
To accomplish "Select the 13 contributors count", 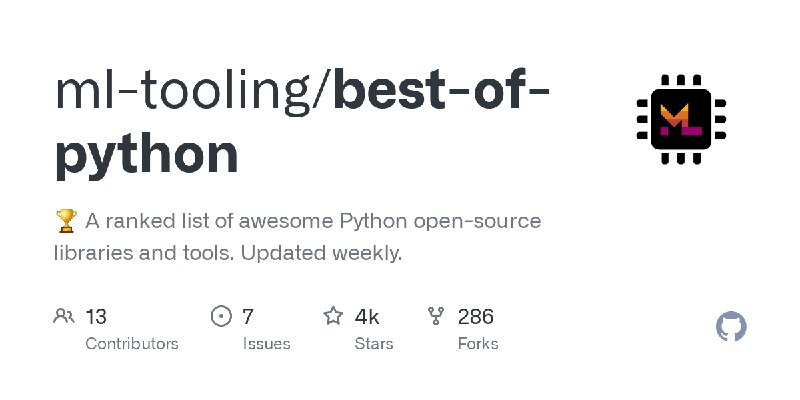I will tap(96, 317).
